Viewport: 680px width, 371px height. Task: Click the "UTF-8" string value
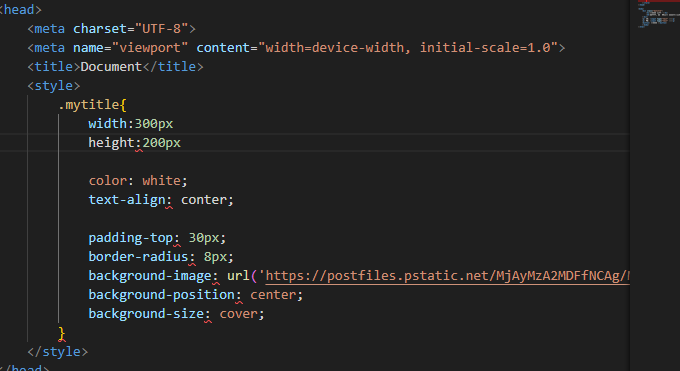point(161,29)
